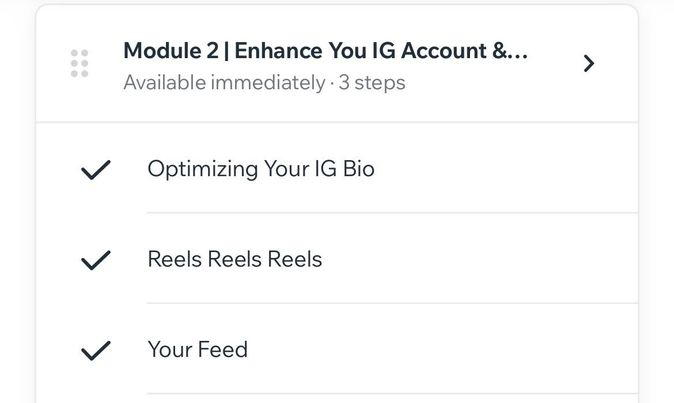674x403 pixels.
Task: Click the word Bio in the first step
Action: point(358,168)
